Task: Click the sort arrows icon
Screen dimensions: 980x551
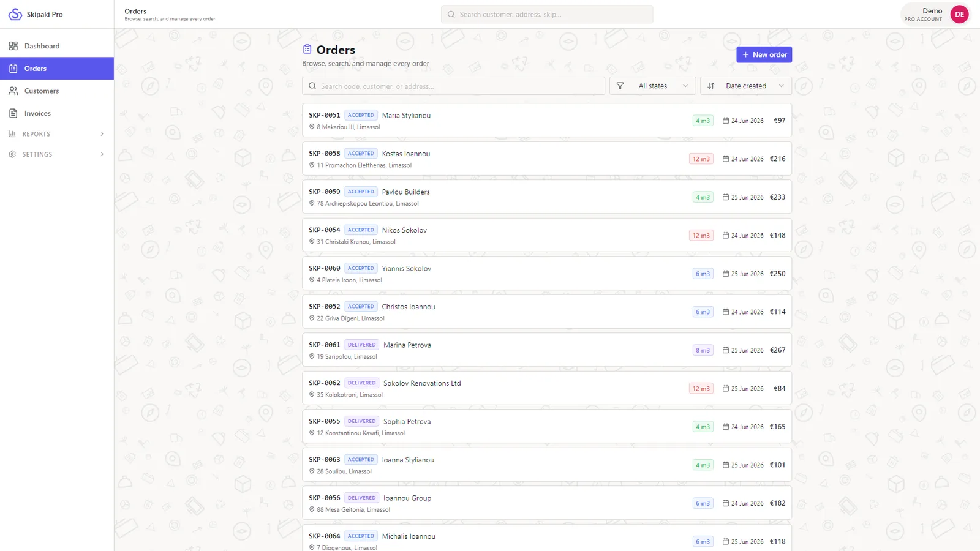Action: [711, 86]
